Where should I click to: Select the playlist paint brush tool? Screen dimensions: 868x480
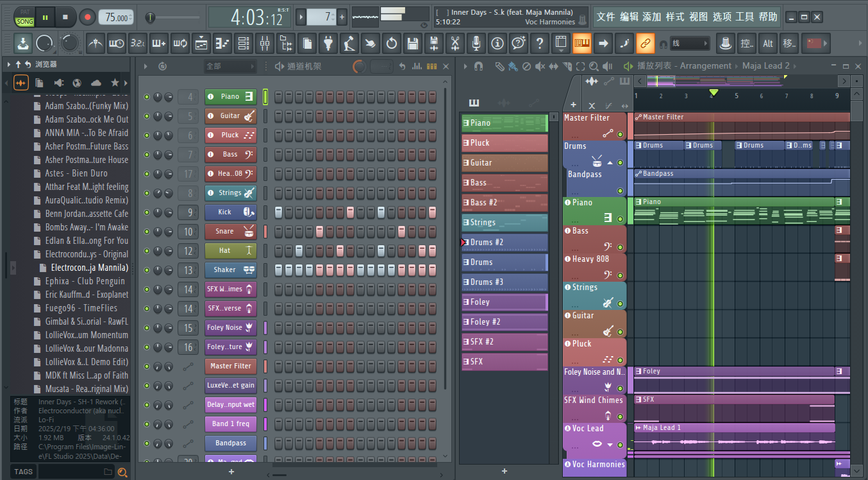coord(512,66)
